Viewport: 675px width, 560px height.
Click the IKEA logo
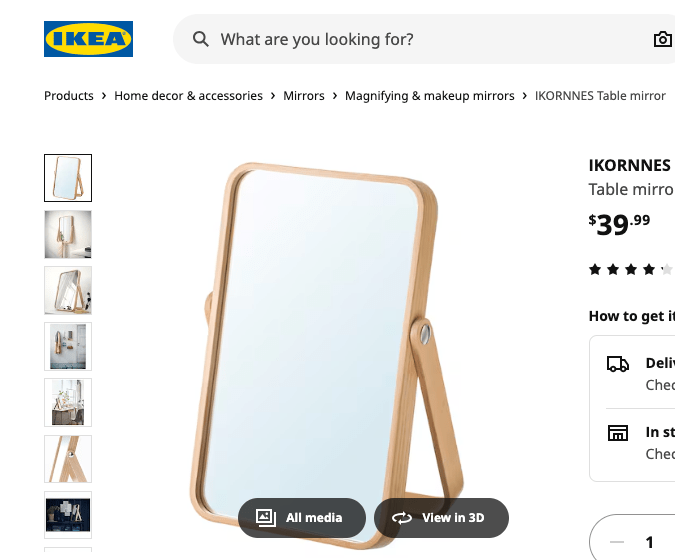[x=88, y=39]
